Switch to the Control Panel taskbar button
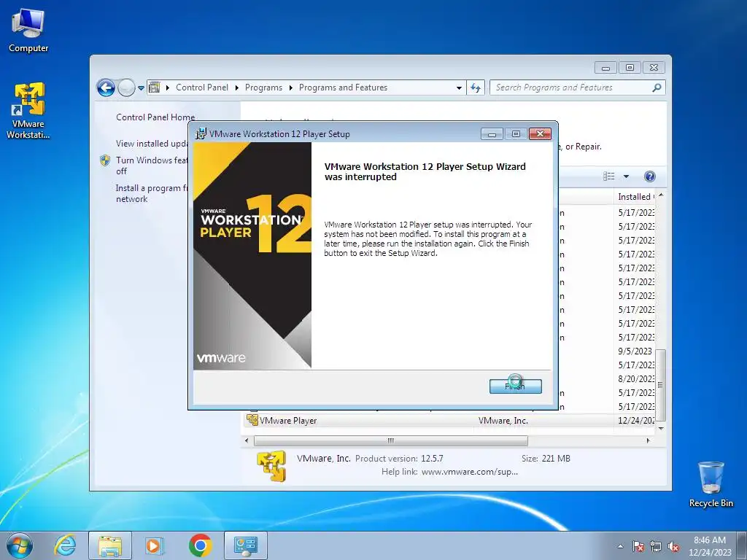This screenshot has height=560, width=747. coord(245,545)
